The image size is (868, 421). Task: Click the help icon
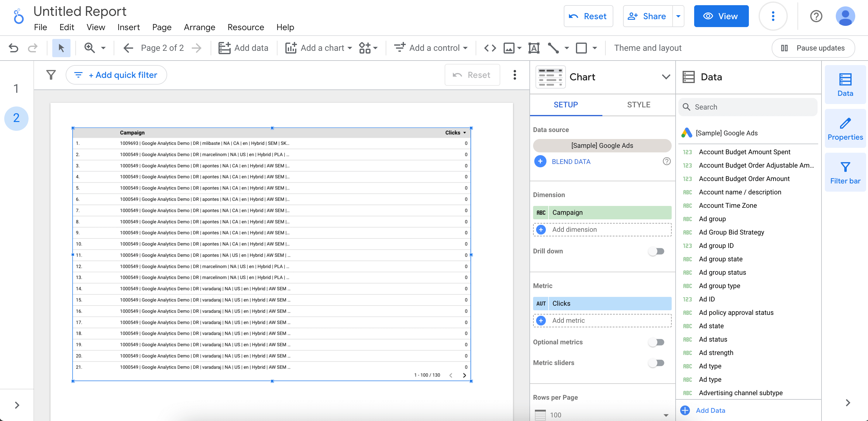point(816,16)
